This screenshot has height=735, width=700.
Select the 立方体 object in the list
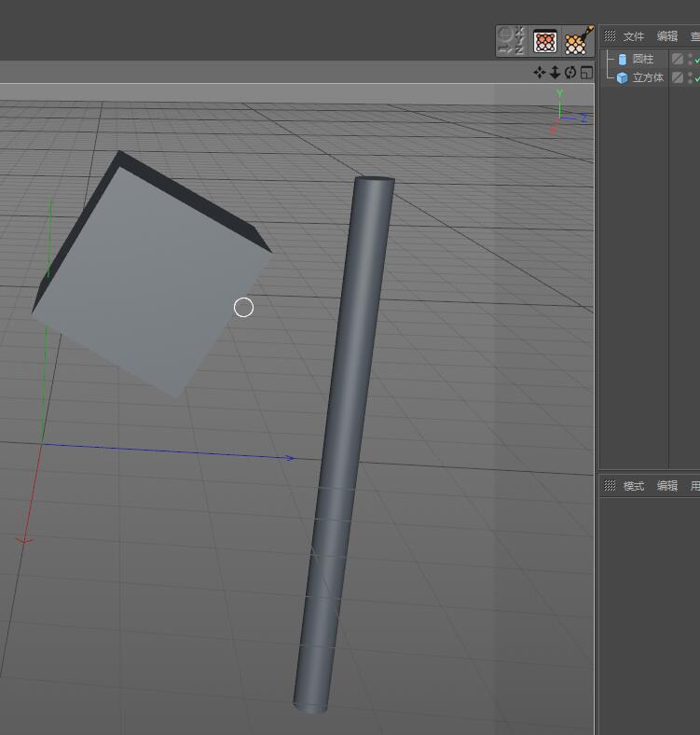[648, 77]
